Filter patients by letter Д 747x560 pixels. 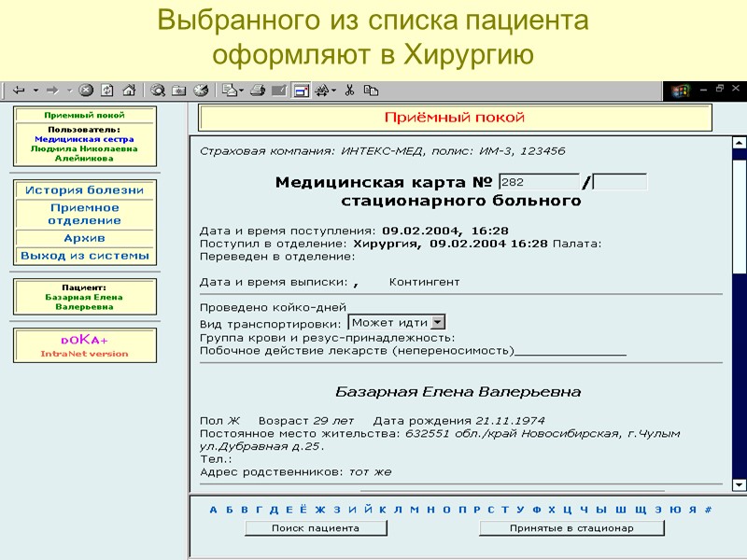(x=274, y=510)
